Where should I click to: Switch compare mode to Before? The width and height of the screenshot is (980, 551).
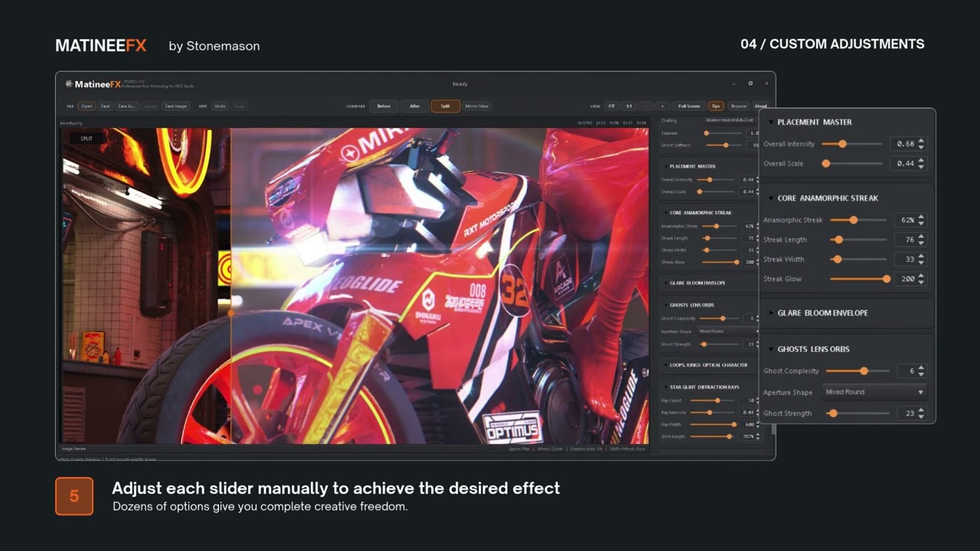point(384,106)
